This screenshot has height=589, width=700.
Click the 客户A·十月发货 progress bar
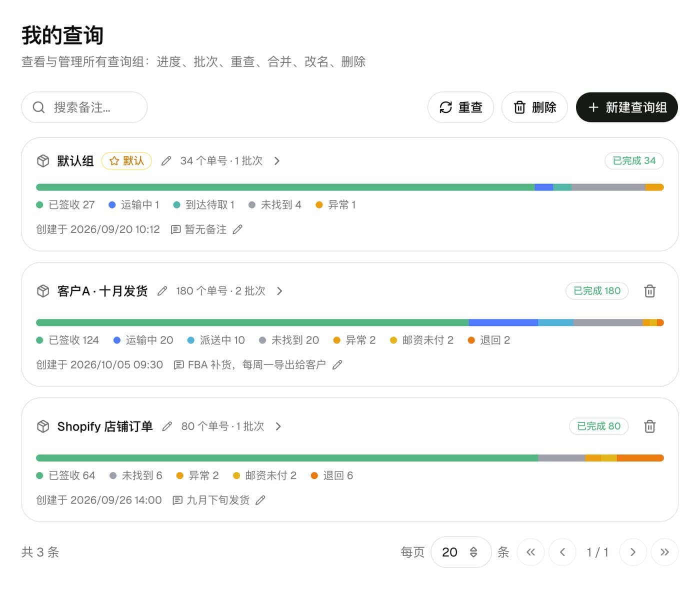click(350, 323)
